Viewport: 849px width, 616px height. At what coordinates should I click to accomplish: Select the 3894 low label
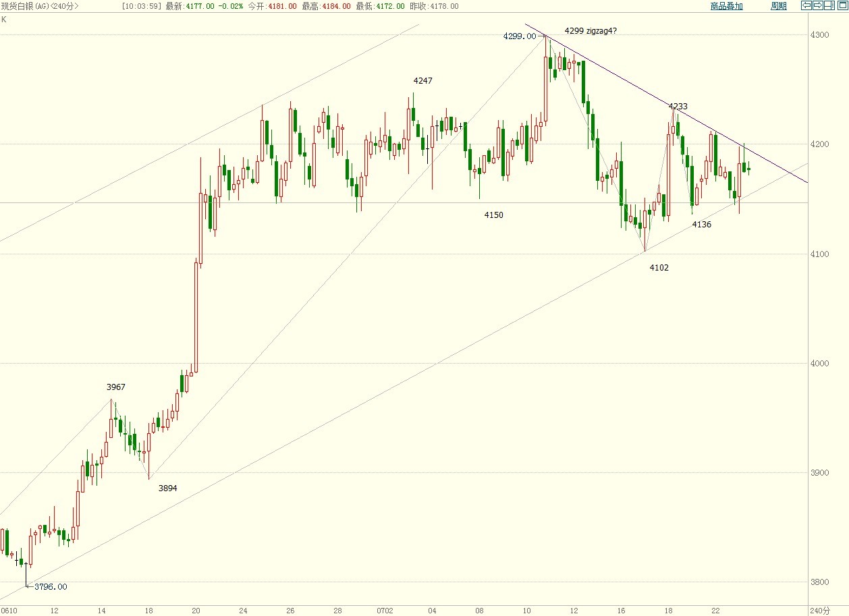167,488
